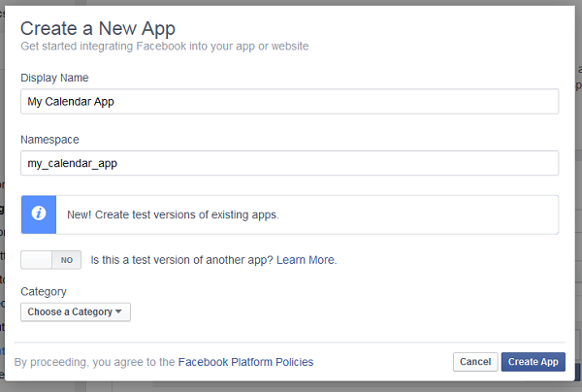Open the Choose a Category dropdown
This screenshot has width=582, height=392.
75,311
